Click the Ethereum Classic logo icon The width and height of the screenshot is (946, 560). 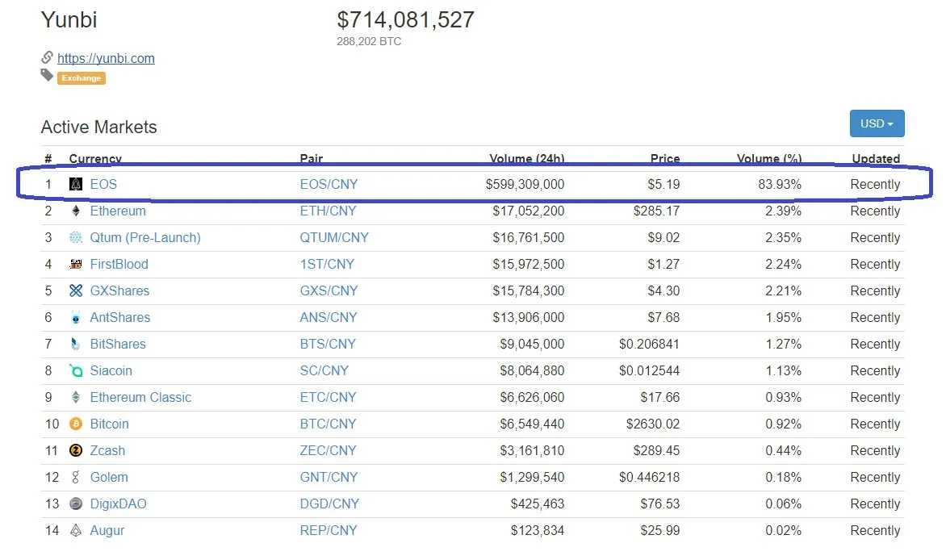pyautogui.click(x=75, y=397)
